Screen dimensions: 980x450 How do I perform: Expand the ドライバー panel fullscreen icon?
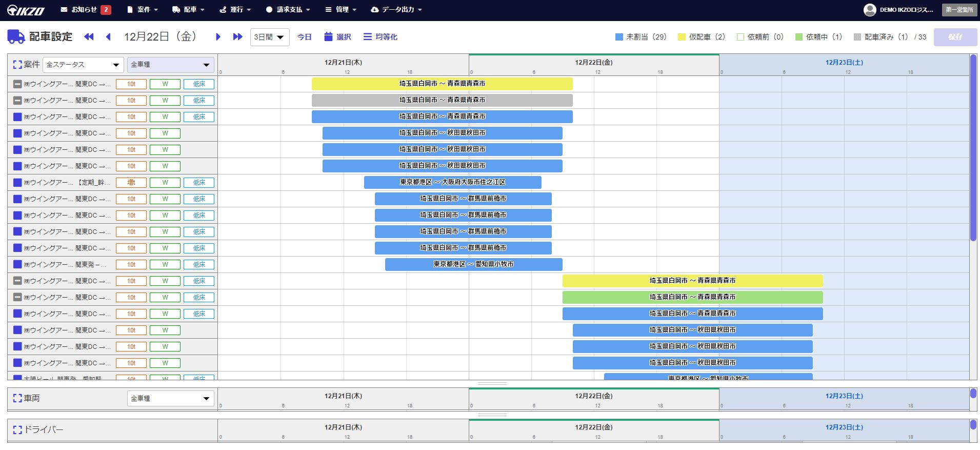pos(17,429)
